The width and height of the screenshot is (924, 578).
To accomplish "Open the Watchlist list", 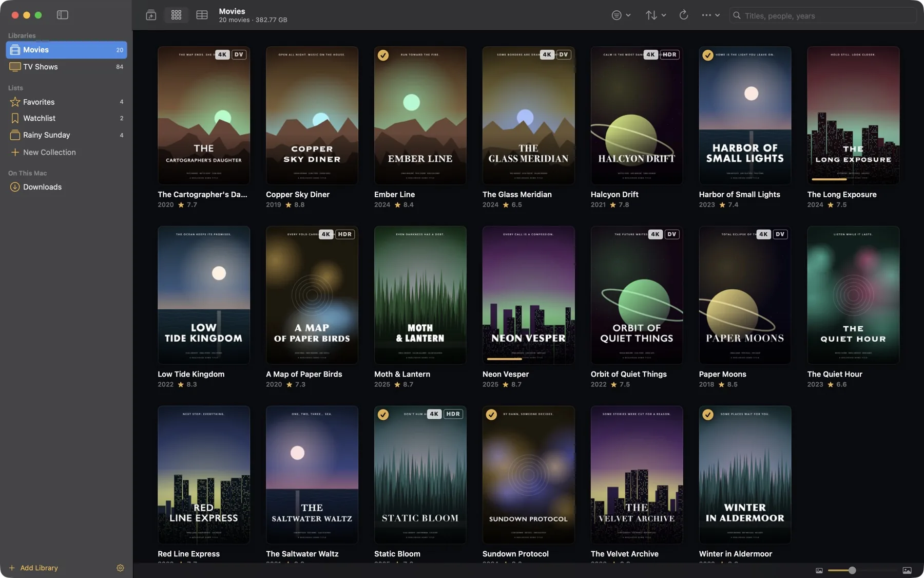I will click(x=66, y=118).
